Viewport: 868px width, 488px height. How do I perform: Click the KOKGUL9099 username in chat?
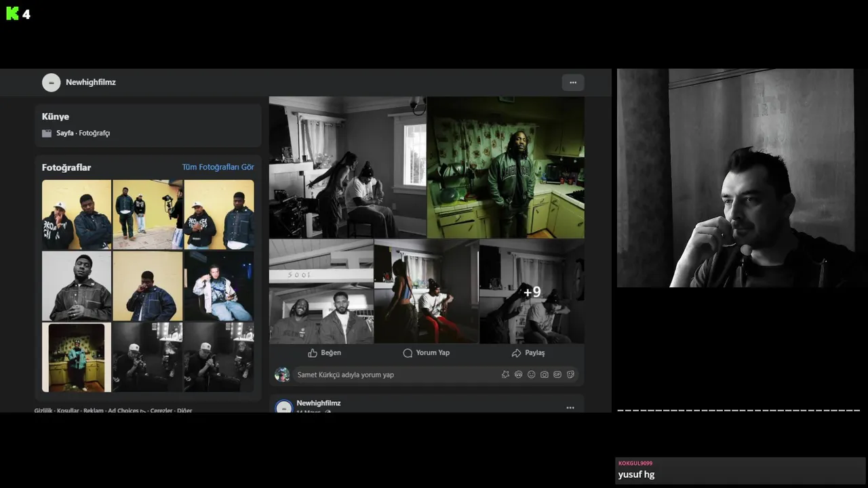pyautogui.click(x=635, y=464)
